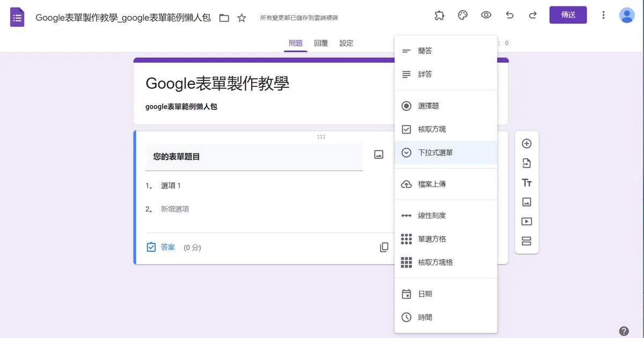This screenshot has width=644, height=338.
Task: Add a new question from side toolbar
Action: click(x=526, y=143)
